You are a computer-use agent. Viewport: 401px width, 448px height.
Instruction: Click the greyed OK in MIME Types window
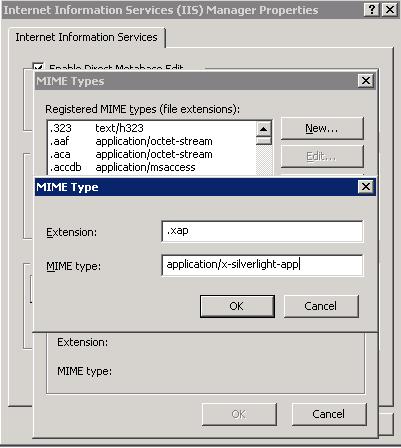(x=239, y=414)
